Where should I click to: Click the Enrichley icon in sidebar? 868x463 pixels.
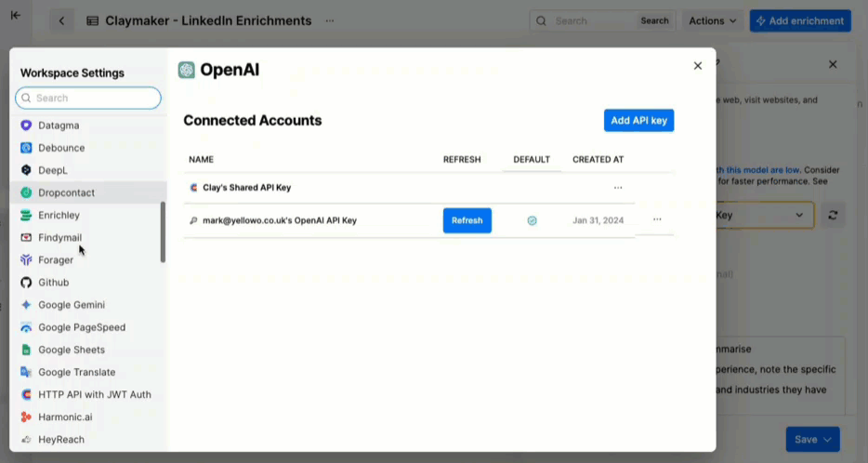26,215
